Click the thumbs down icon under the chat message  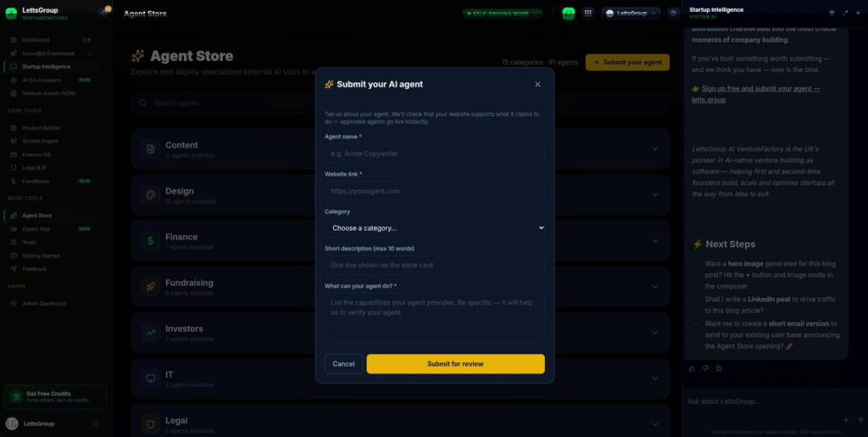coord(705,368)
